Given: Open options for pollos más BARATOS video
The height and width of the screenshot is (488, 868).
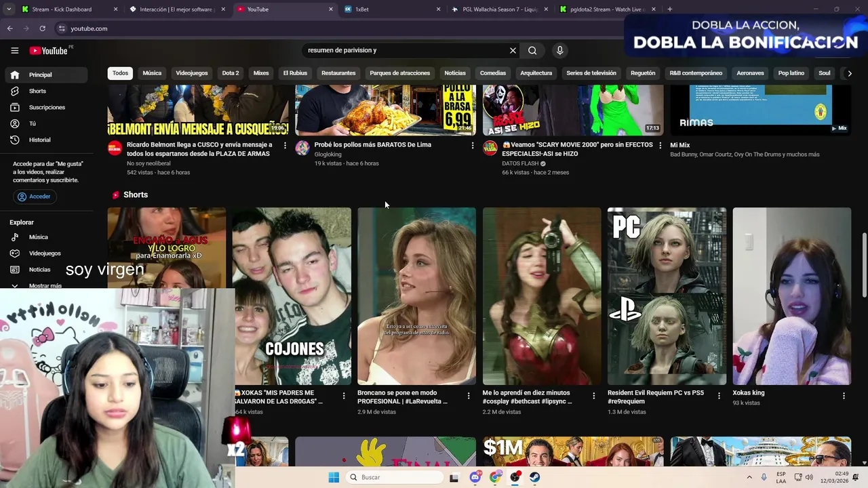Looking at the screenshot, I should (x=473, y=145).
